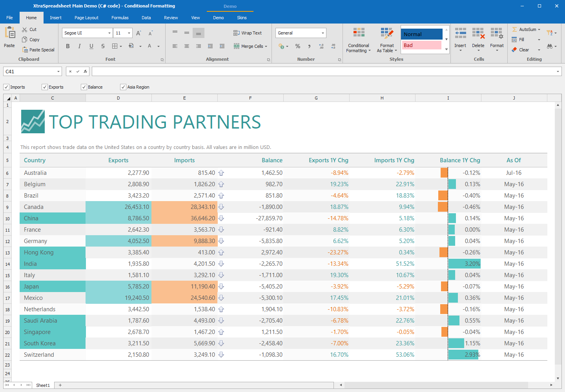
Task: Apply the Bad cell style
Action: coord(421,45)
